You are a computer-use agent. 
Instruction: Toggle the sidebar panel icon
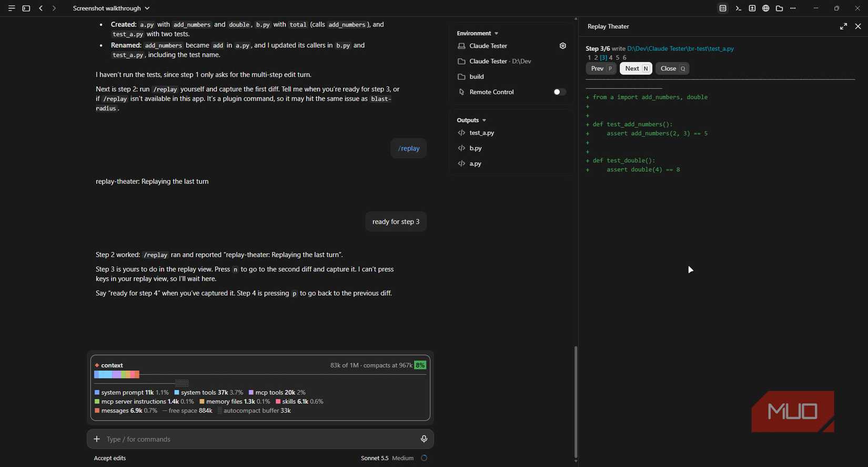26,8
